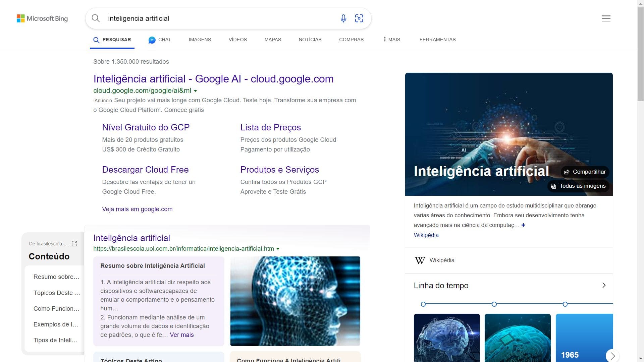Click Veja mais em google.com link
644x362 pixels.
click(137, 209)
